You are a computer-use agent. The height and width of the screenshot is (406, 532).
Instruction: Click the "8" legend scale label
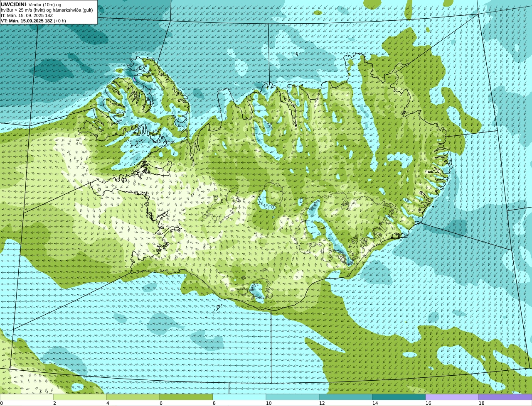pos(214,403)
